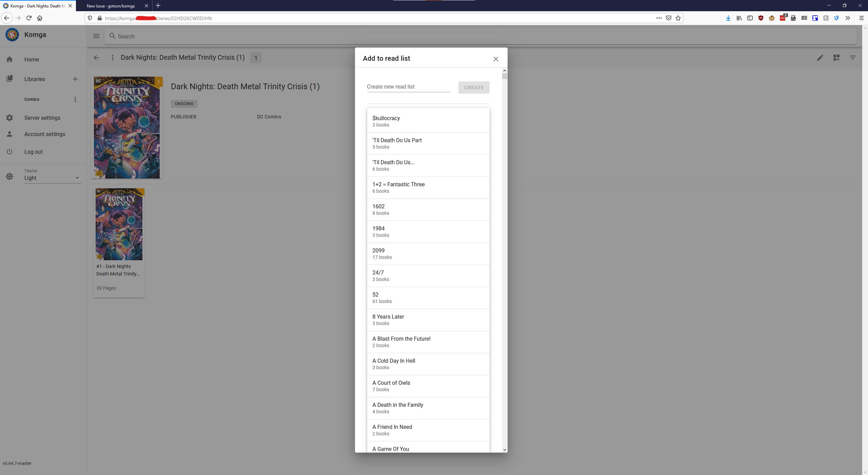Edit series metadata with the pencil icon

click(x=820, y=58)
